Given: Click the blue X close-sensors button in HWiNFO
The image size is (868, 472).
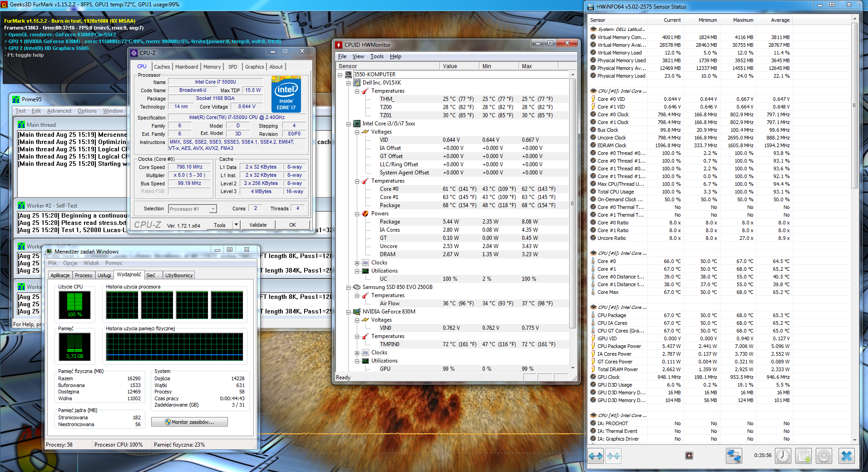Looking at the screenshot, I should (847, 456).
